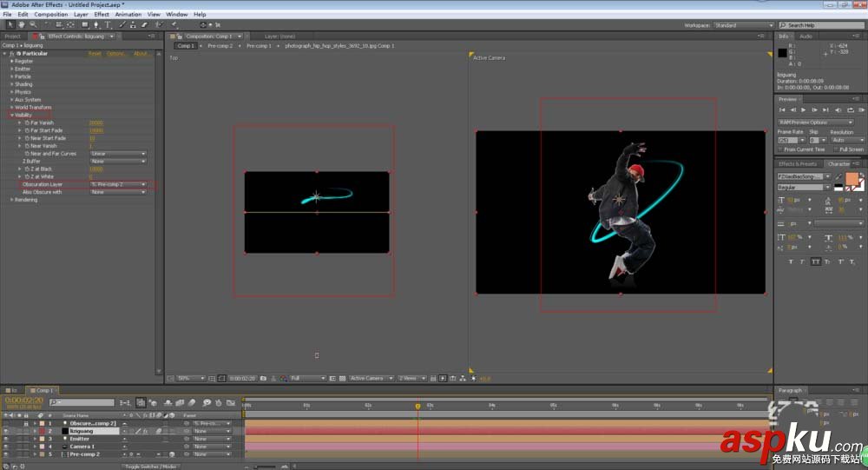Open Also Obscure with dropdown
This screenshot has height=470, width=868.
[118, 192]
